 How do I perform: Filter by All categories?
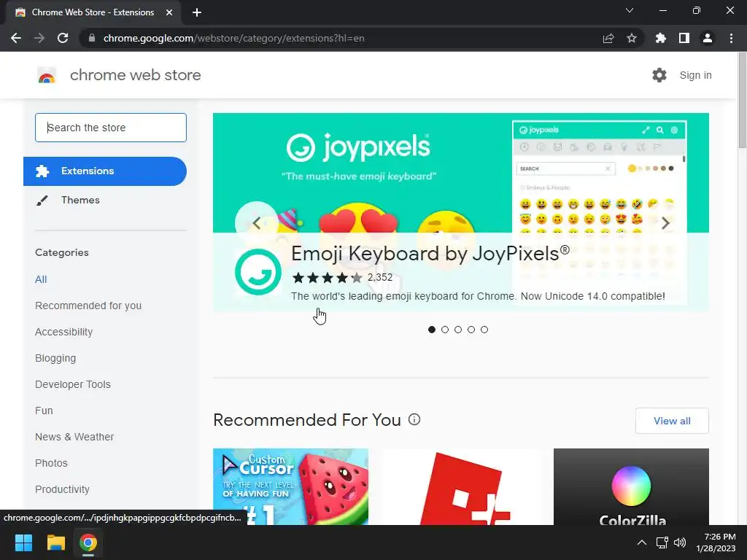point(41,279)
